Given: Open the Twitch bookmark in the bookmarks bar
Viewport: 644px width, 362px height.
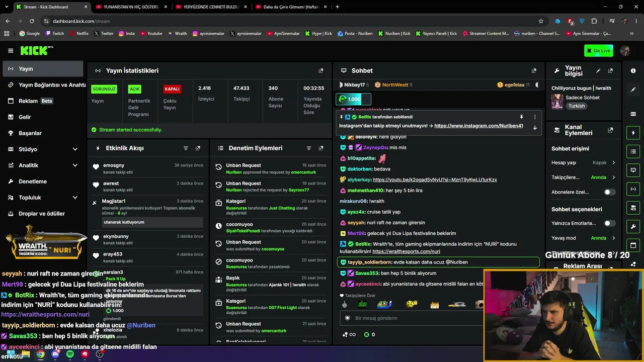Looking at the screenshot, I should pyautogui.click(x=55, y=34).
